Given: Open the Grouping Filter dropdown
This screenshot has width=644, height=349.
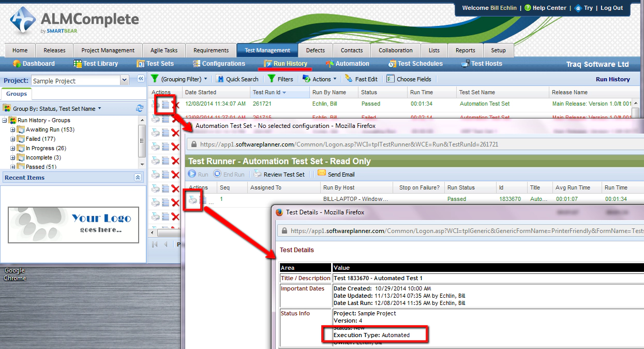Looking at the screenshot, I should tap(179, 79).
